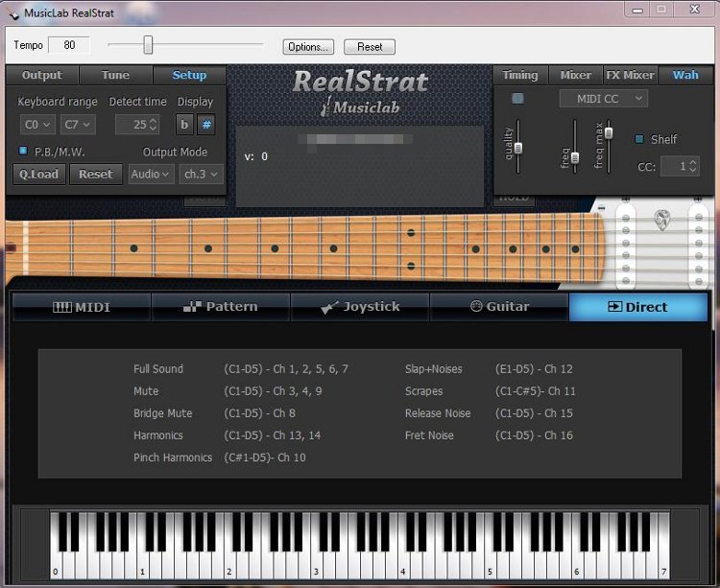Viewport: 720px width, 588px height.
Task: Click piano key labeled 2
Action: click(229, 564)
